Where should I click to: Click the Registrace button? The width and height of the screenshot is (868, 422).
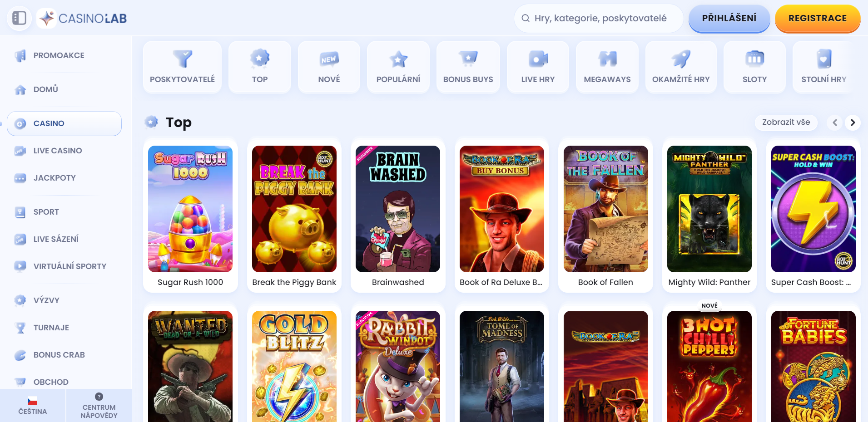(818, 18)
